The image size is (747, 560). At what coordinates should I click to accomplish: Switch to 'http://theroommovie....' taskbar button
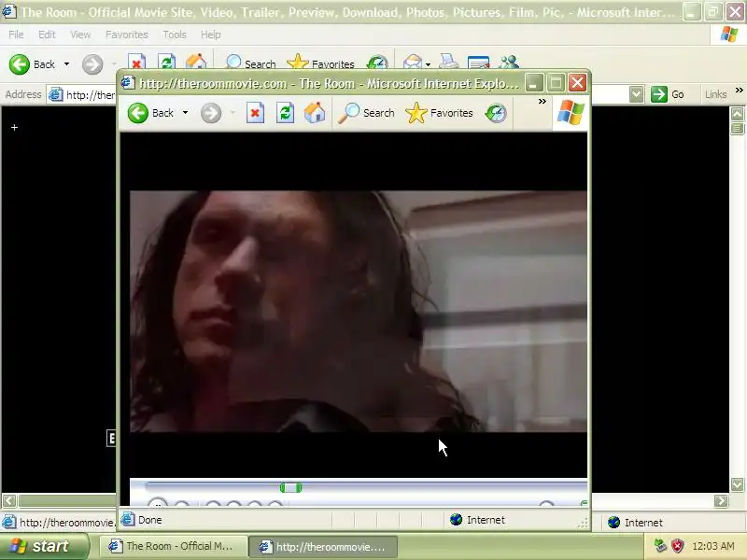tap(323, 547)
